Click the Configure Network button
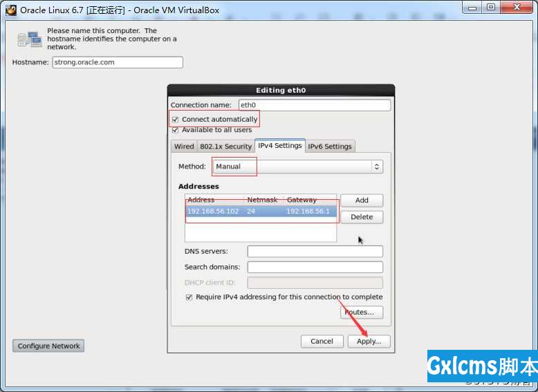The height and width of the screenshot is (392, 538). tap(48, 346)
